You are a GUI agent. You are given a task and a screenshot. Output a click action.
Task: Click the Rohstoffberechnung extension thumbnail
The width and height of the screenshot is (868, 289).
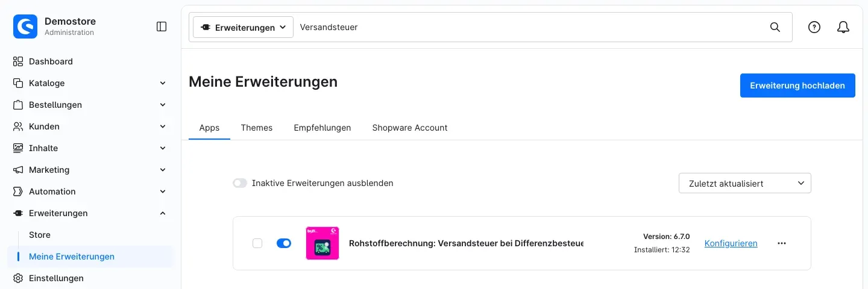322,243
